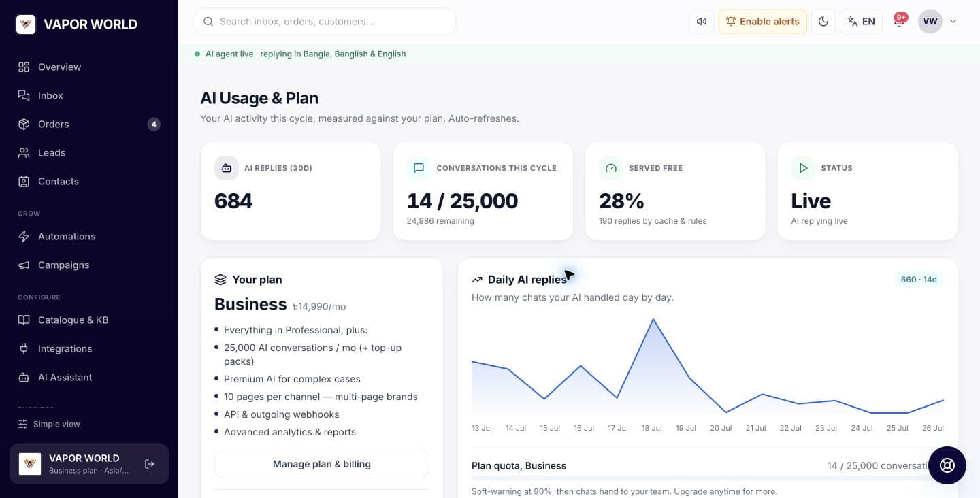This screenshot has height=498, width=980.
Task: Click the 14 / 25,000 conversations value
Action: point(463,201)
